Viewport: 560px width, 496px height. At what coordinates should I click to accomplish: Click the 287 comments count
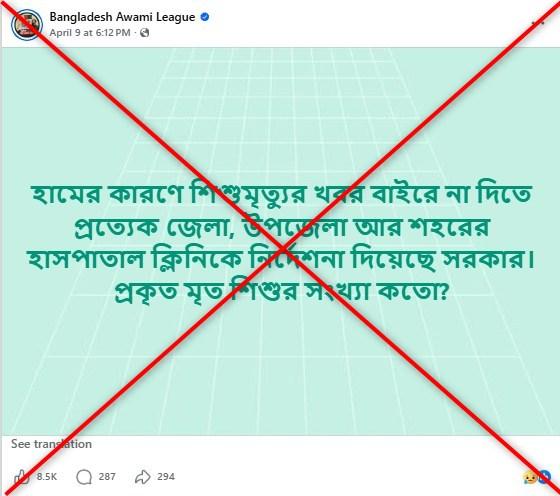click(x=107, y=477)
